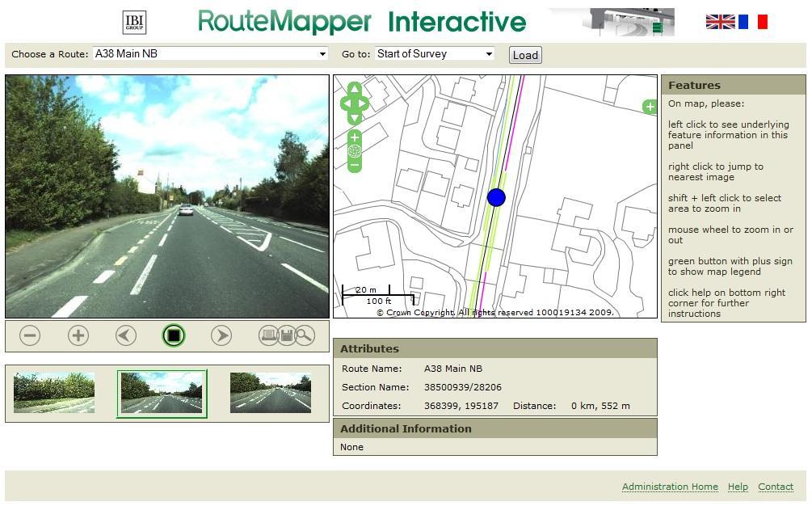The height and width of the screenshot is (506, 812).
Task: Click the blue position marker on map
Action: point(496,197)
